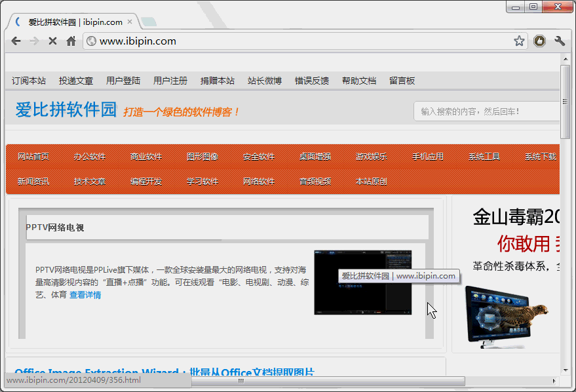The height and width of the screenshot is (392, 576).
Task: Go to 用户注册
Action: [x=170, y=81]
